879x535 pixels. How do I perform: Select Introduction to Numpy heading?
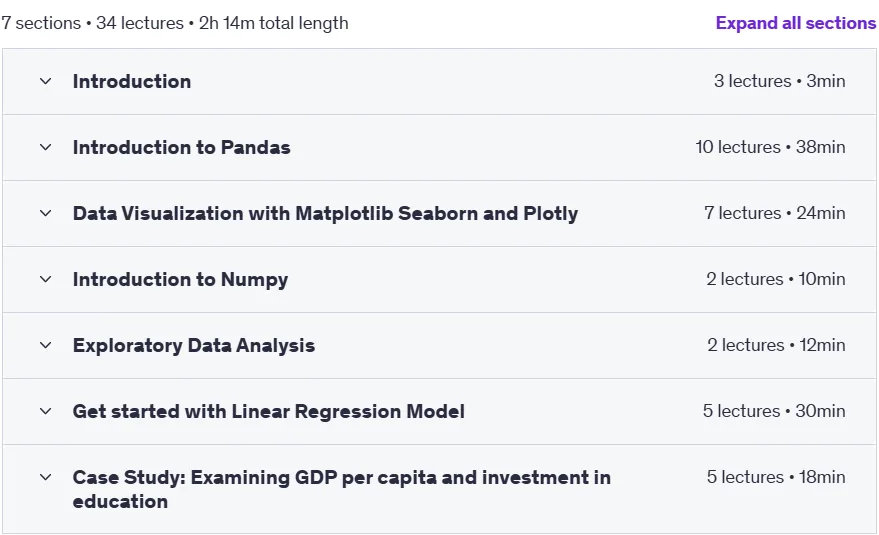(x=181, y=279)
